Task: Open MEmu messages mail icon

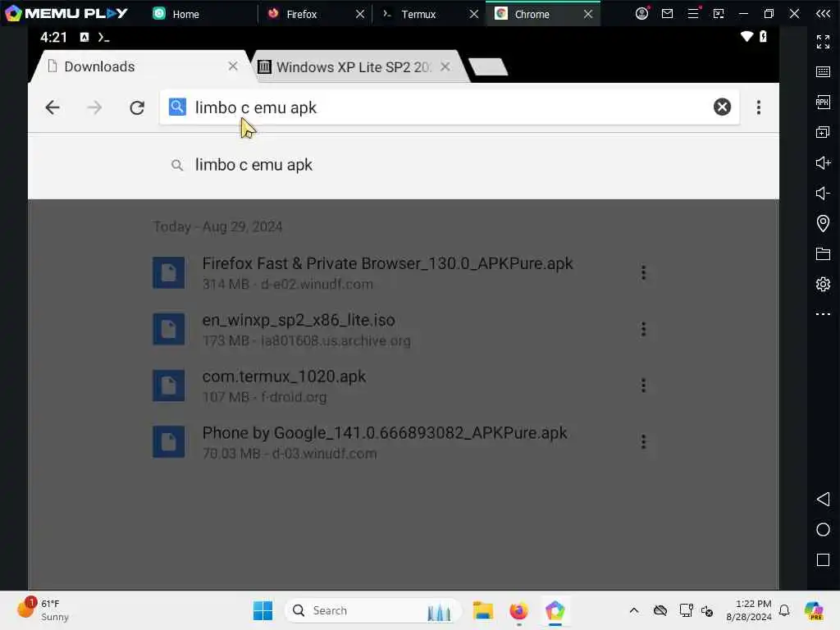Action: coord(668,13)
